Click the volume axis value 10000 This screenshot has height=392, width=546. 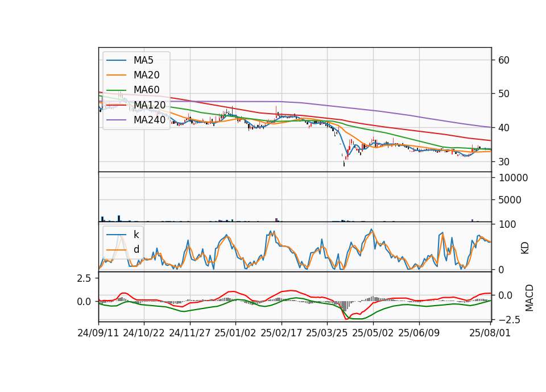click(x=513, y=178)
